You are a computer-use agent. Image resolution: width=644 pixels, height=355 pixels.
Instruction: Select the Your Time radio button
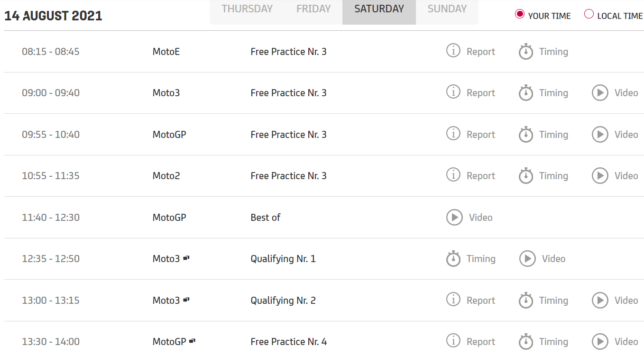coord(520,14)
